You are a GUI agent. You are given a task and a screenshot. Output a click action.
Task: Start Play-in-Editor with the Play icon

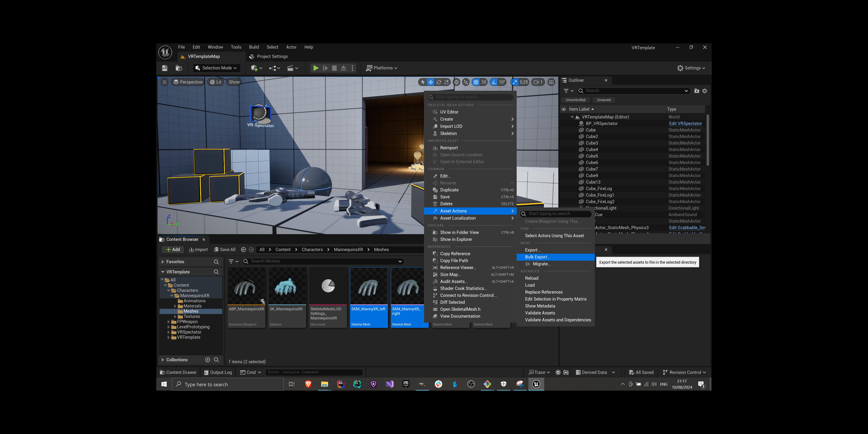pyautogui.click(x=316, y=68)
